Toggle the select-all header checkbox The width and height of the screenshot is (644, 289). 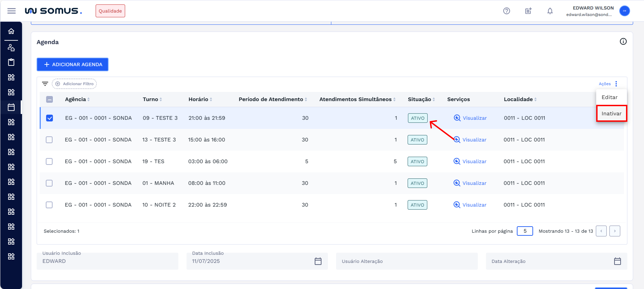click(x=50, y=100)
